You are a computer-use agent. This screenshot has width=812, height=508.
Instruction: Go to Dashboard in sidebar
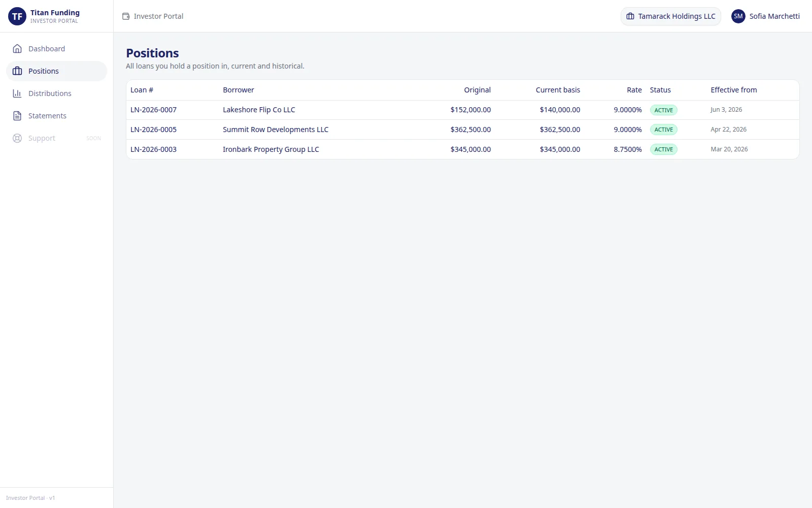tap(56, 49)
